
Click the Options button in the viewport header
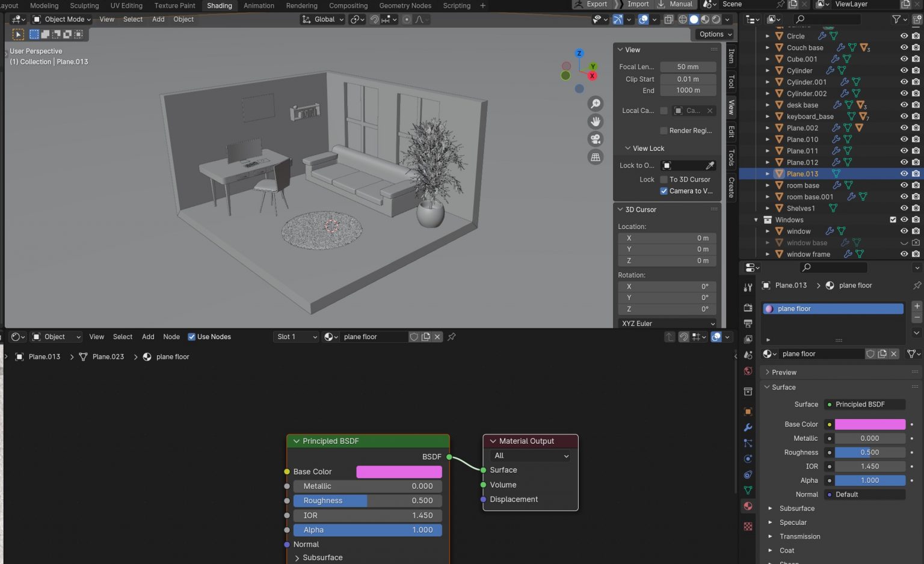click(713, 34)
